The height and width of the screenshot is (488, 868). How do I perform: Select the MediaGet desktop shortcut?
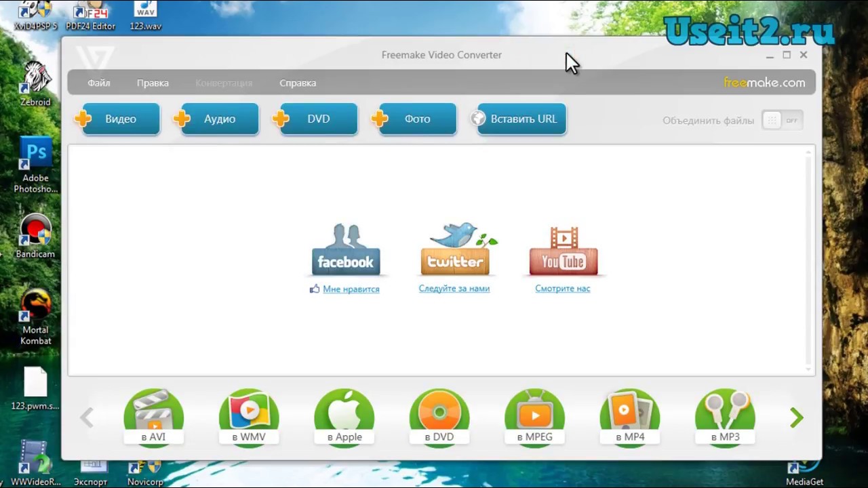tap(804, 473)
